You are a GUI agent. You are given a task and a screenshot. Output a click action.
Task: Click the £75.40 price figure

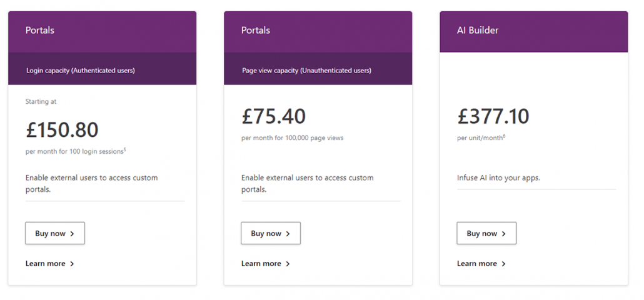tap(274, 116)
